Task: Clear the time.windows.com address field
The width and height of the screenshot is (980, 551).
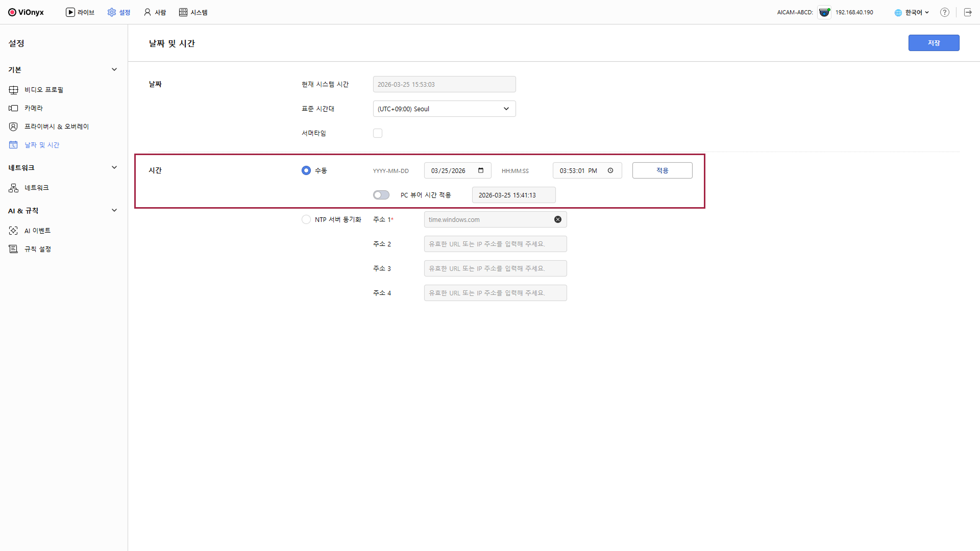Action: click(x=558, y=219)
